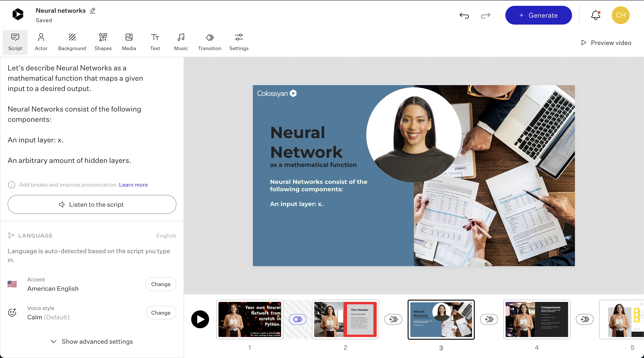
Task: Select the Colossyan logo on canvas
Action: (x=277, y=93)
